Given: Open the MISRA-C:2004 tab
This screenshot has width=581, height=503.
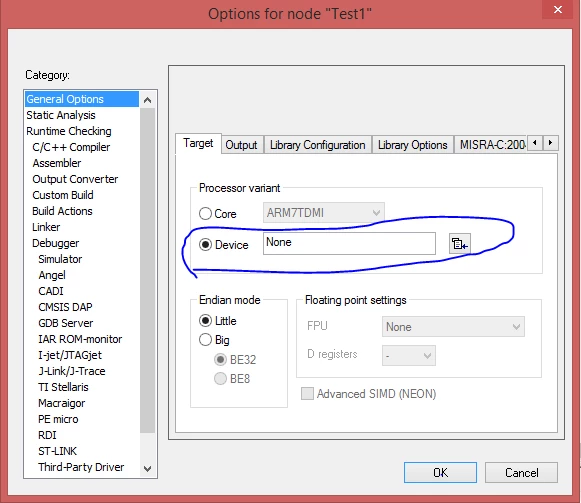Looking at the screenshot, I should [491, 145].
